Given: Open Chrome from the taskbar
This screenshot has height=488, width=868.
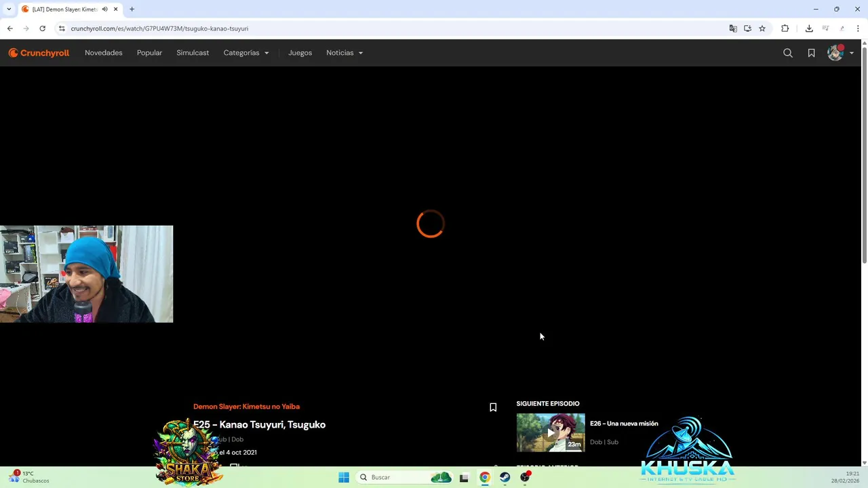Looking at the screenshot, I should tap(484, 477).
